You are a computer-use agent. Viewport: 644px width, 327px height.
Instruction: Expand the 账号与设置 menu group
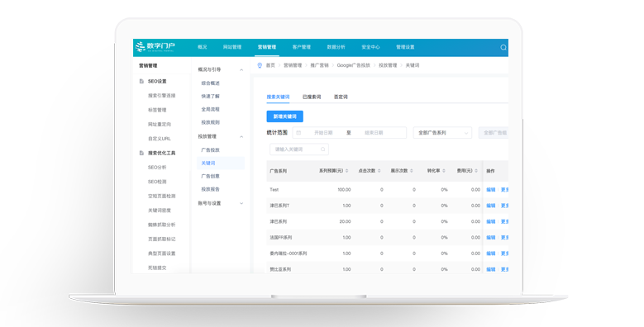point(241,203)
